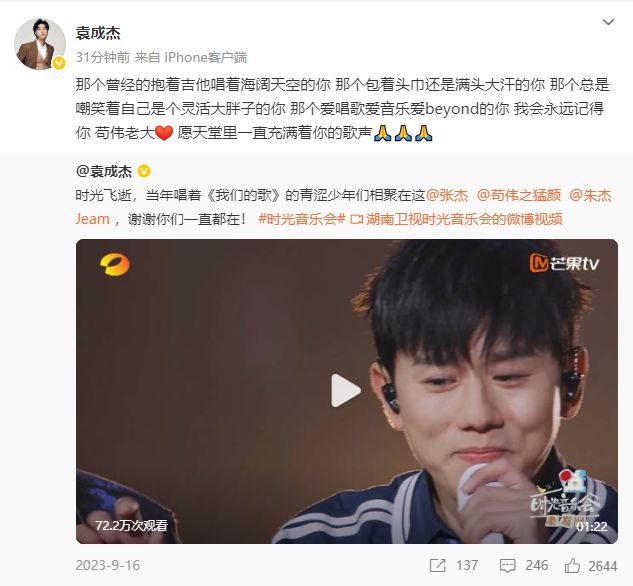
Task: Click 袁成杰's profile avatar
Action: pos(40,44)
